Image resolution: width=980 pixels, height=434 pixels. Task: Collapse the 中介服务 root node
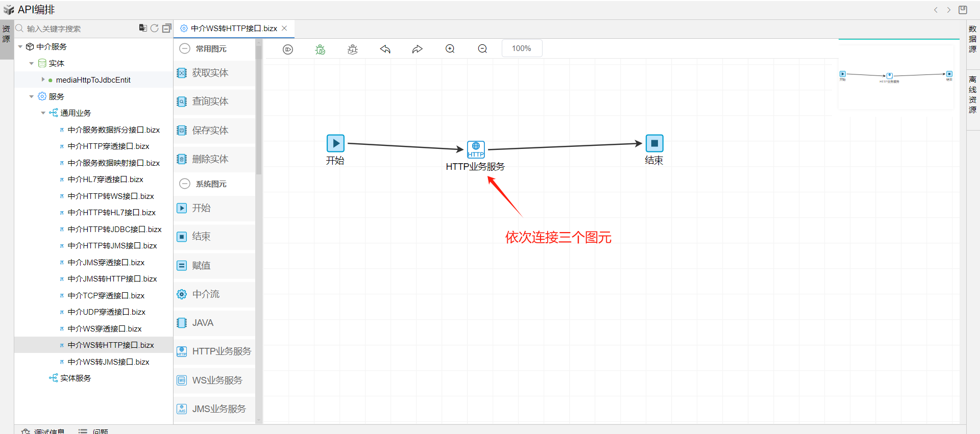click(x=20, y=47)
